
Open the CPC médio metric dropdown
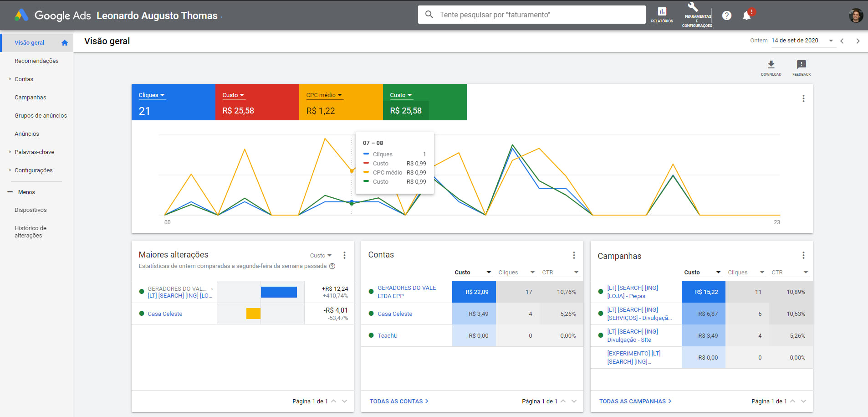point(324,95)
